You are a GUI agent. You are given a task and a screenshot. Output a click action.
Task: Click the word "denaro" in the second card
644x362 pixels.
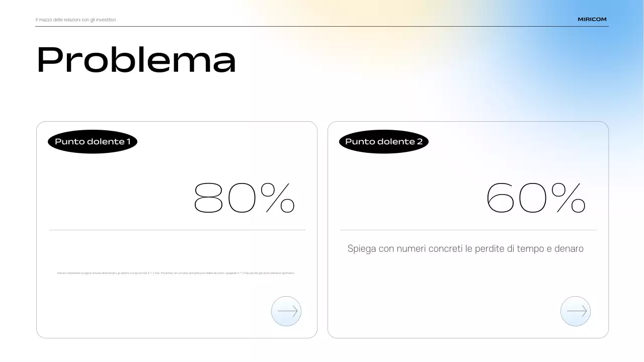tap(569, 249)
